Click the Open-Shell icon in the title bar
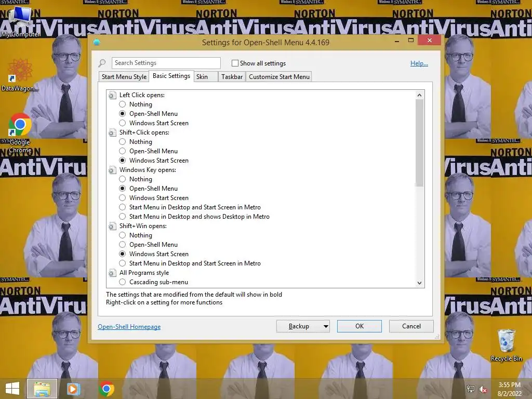532x399 pixels. pos(97,43)
